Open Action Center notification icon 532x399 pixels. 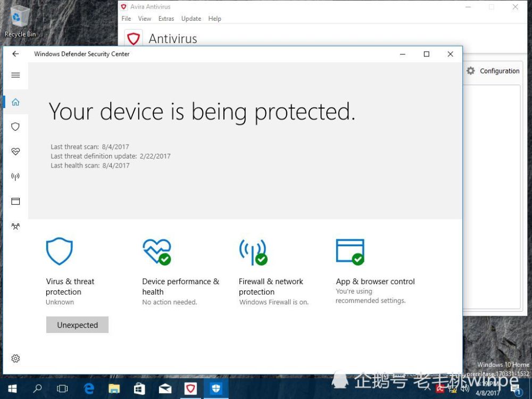point(516,389)
